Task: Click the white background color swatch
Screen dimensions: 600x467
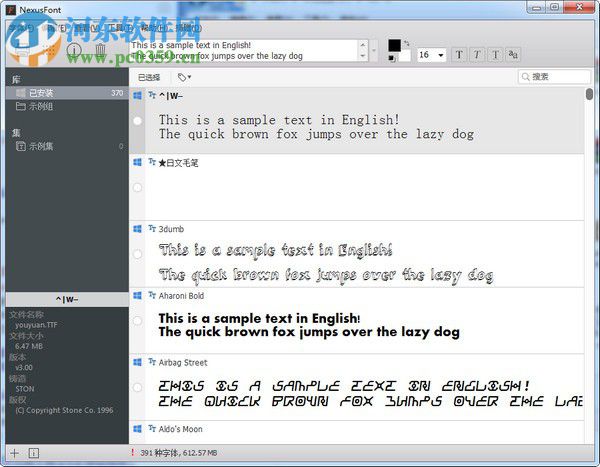Action: click(x=404, y=56)
